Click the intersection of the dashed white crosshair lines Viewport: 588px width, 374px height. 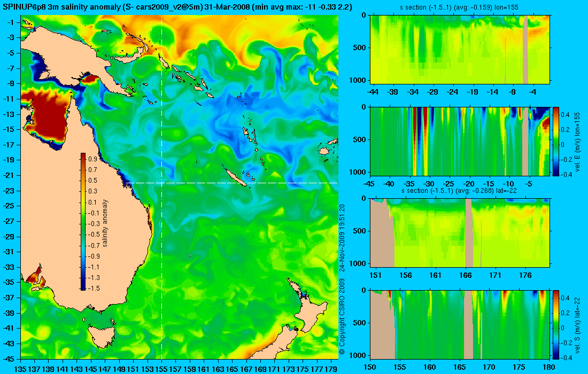click(x=161, y=183)
